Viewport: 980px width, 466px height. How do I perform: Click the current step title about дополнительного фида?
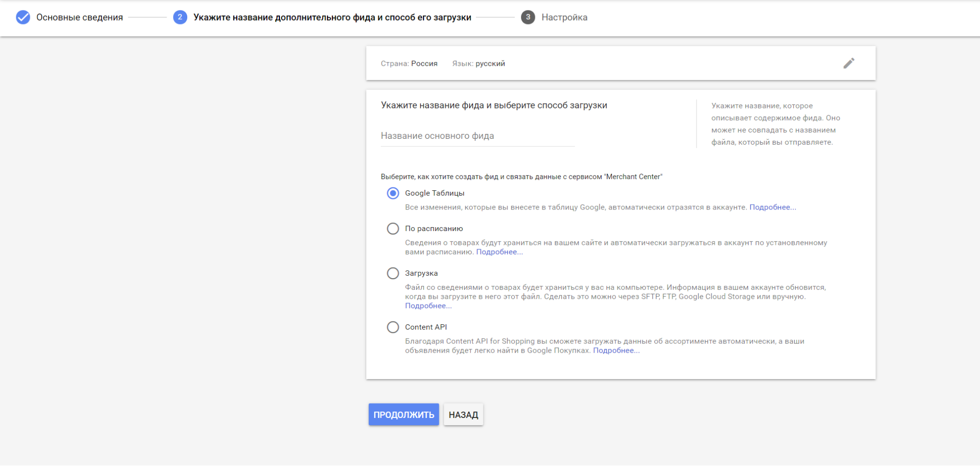332,17
